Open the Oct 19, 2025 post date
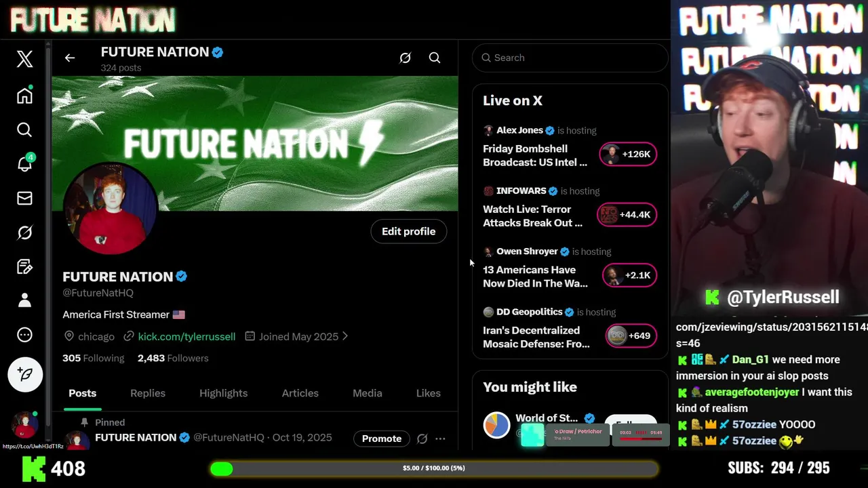This screenshot has width=868, height=488. pyautogui.click(x=302, y=438)
